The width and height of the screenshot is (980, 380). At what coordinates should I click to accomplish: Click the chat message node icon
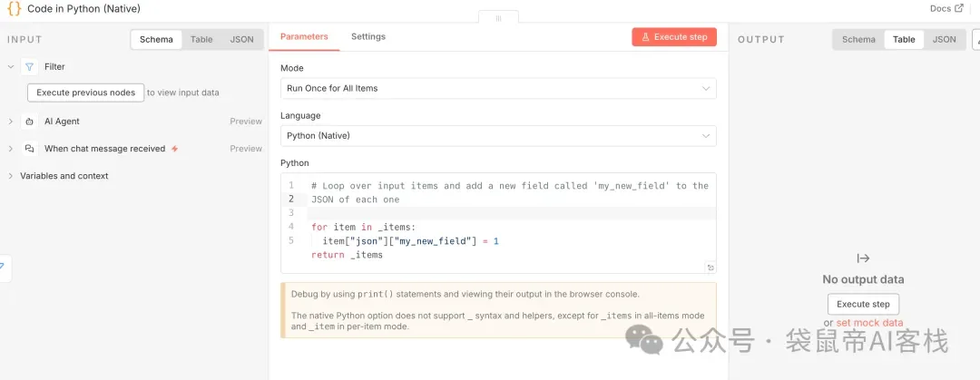click(x=30, y=149)
